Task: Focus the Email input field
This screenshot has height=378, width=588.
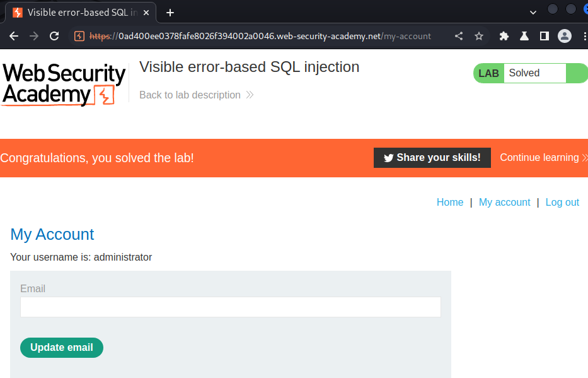Action: [x=231, y=307]
